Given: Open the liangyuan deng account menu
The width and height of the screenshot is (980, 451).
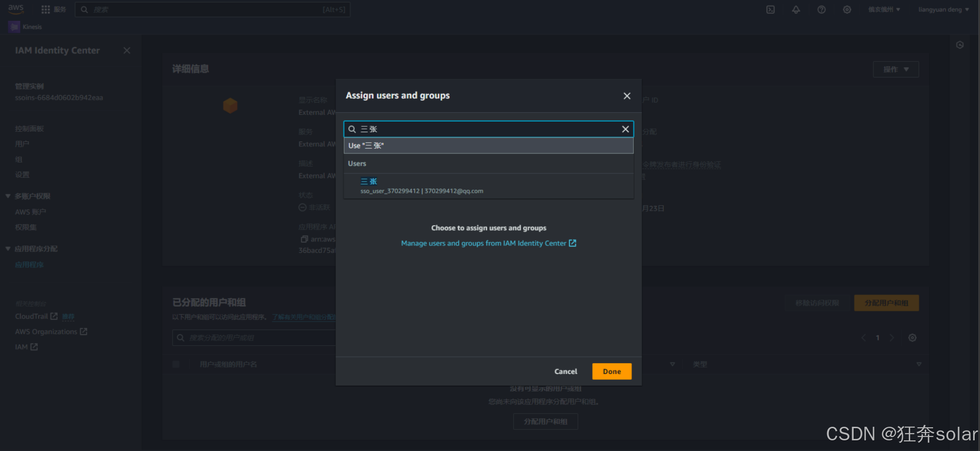Looking at the screenshot, I should pos(944,10).
